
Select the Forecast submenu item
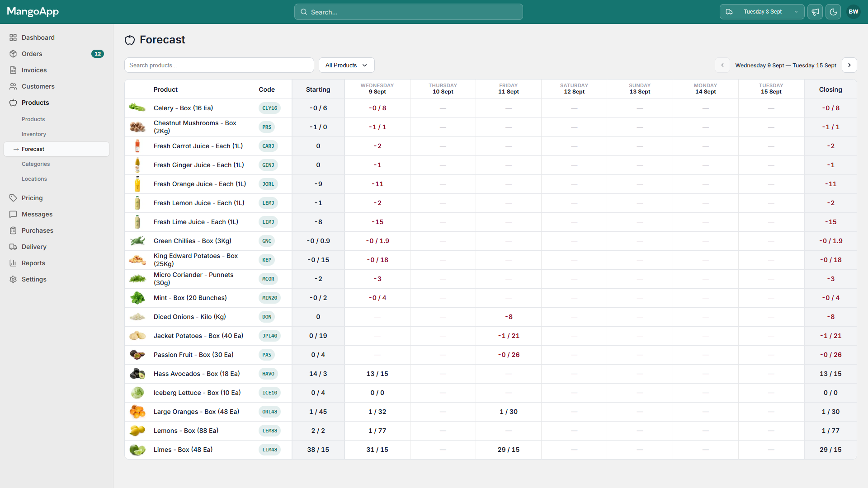click(x=57, y=149)
